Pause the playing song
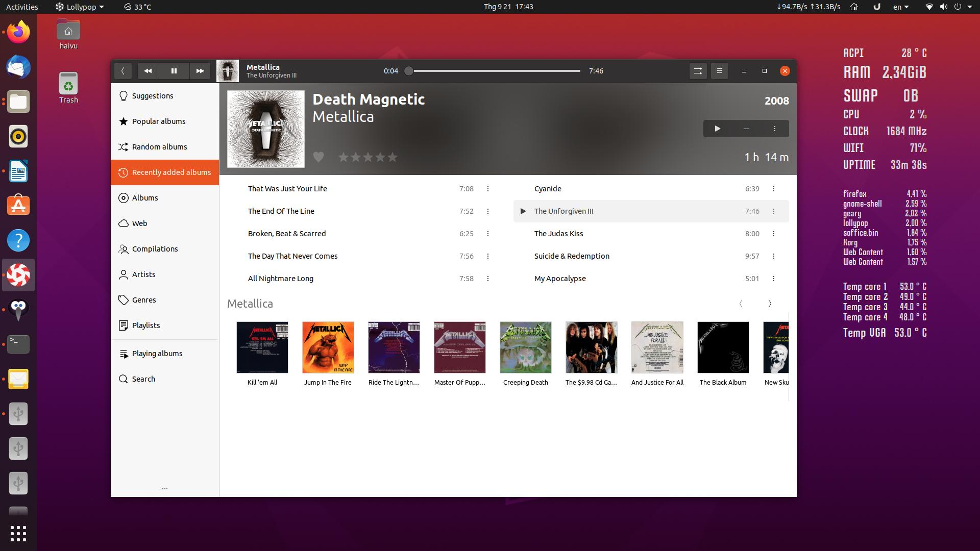The width and height of the screenshot is (980, 551). point(174,71)
